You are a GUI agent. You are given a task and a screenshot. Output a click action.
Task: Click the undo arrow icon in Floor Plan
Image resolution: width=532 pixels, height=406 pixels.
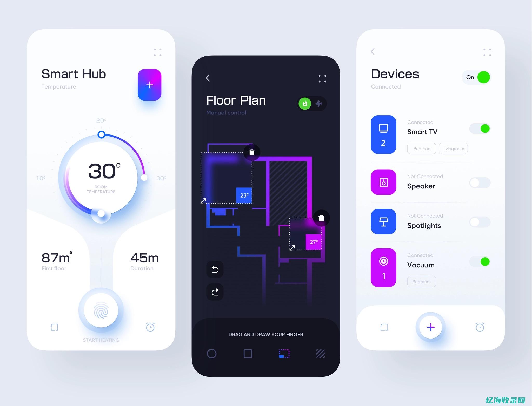pyautogui.click(x=215, y=269)
